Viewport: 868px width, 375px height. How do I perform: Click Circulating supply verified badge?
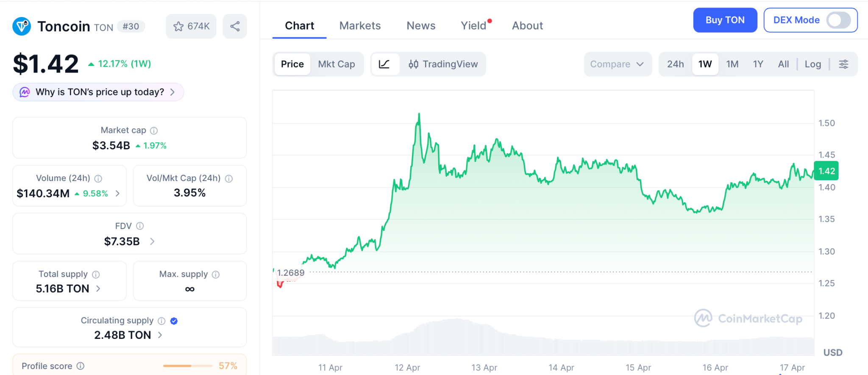pos(174,321)
